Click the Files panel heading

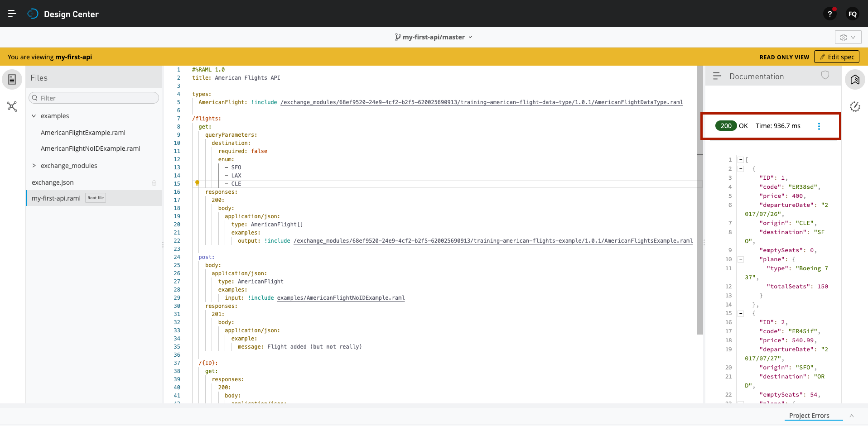point(39,78)
